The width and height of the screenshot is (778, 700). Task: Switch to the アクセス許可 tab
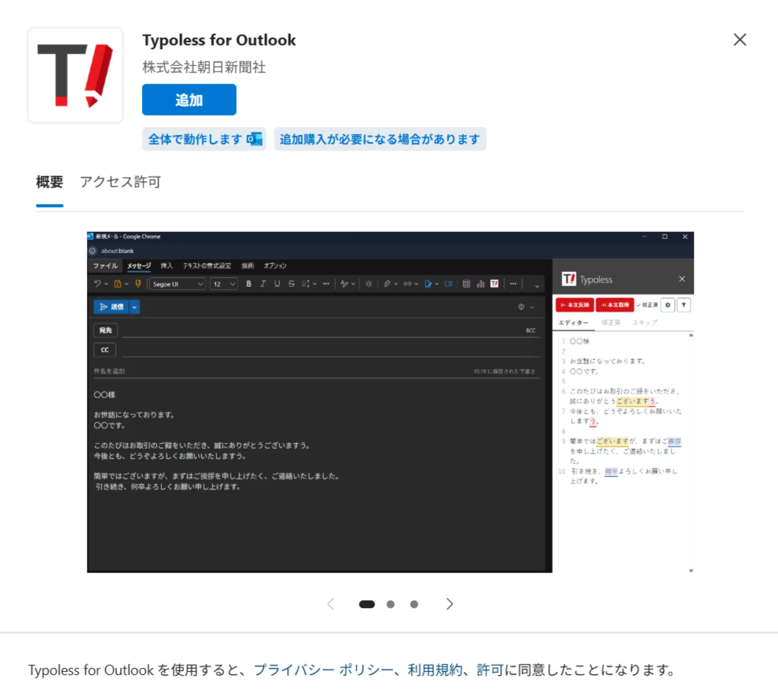[120, 182]
